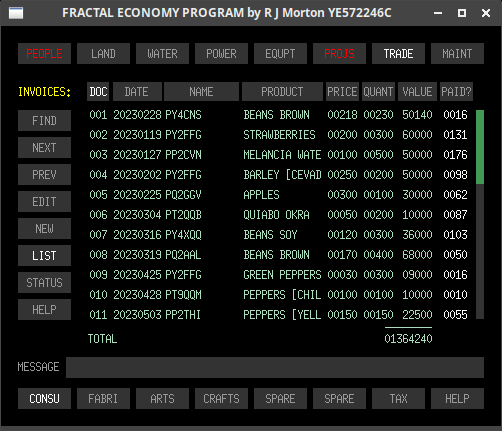
Task: Click the DATE column header
Action: tap(137, 91)
